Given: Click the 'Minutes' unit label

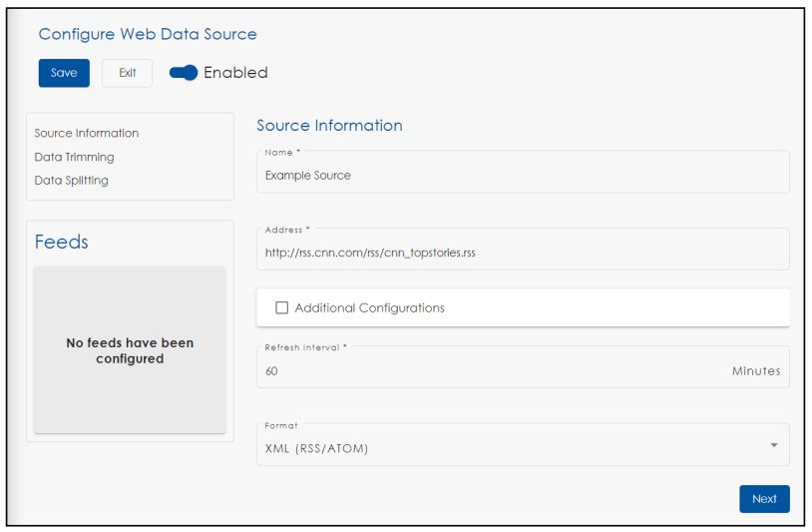Looking at the screenshot, I should 756,371.
